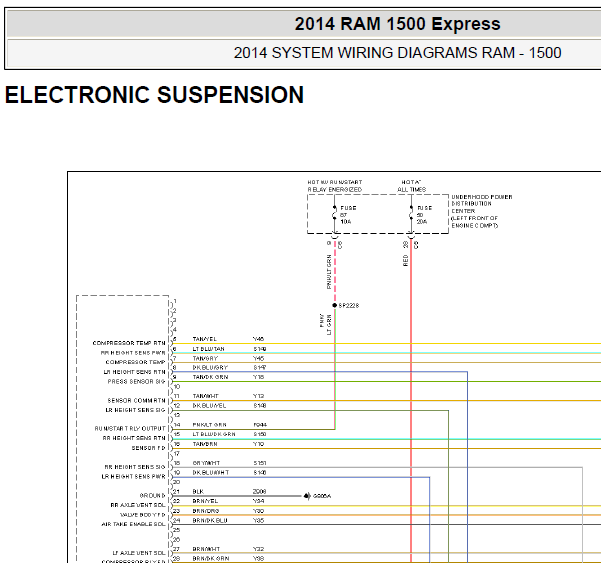Click connector pin number 10
Screen dimensions: 601x563
177,387
